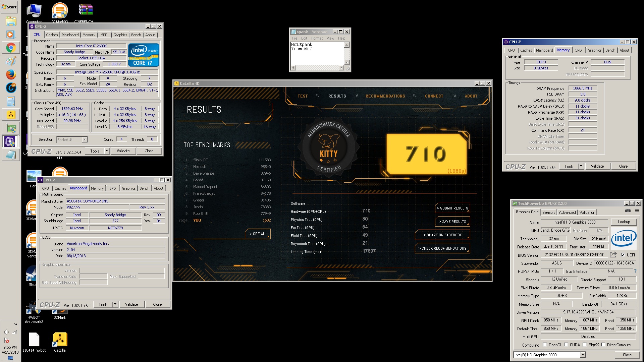
Task: Open the GPU-Z hamburger menu icon
Action: pyautogui.click(x=637, y=211)
